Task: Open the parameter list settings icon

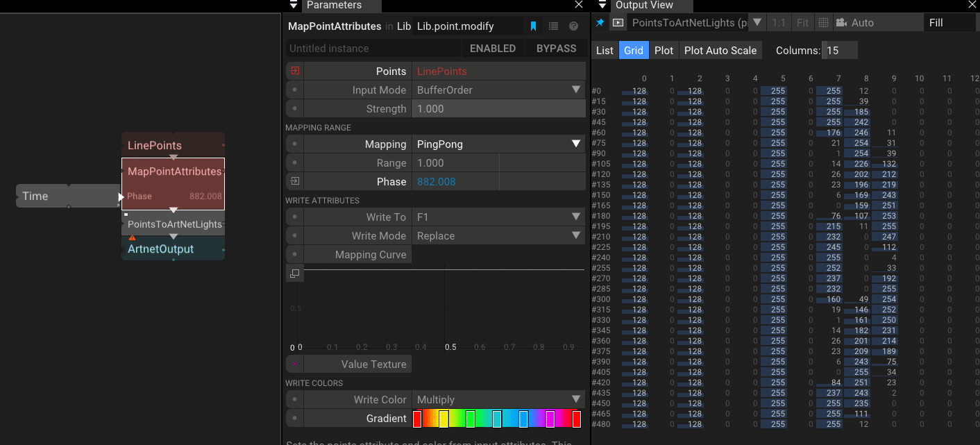Action: 553,26
